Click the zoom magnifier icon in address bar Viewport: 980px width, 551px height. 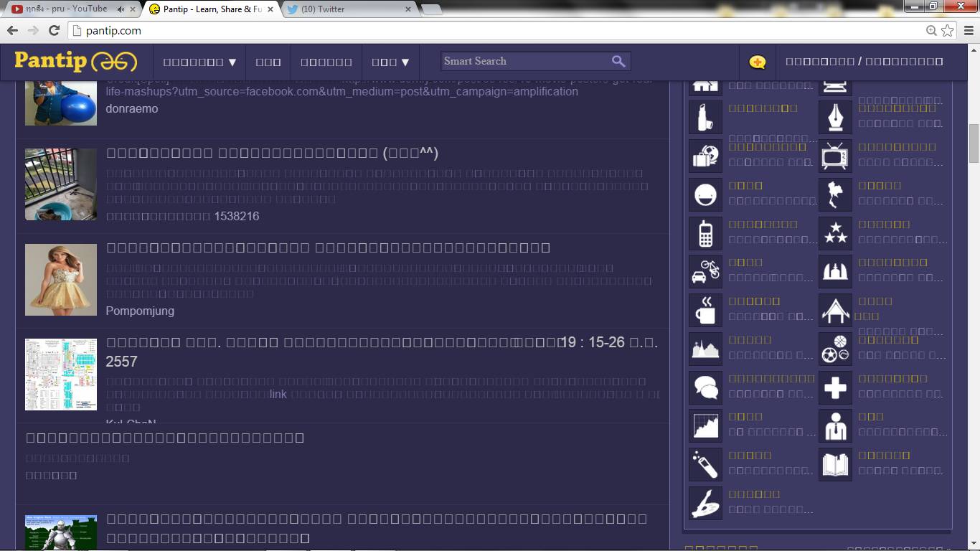[931, 30]
